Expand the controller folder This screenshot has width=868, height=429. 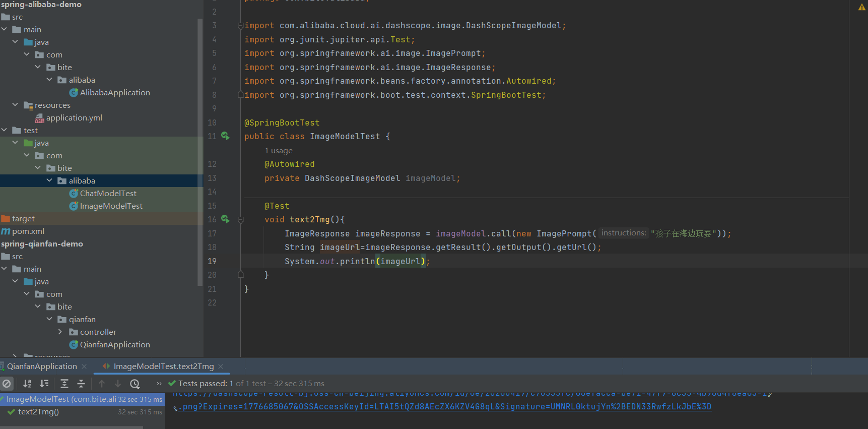point(60,332)
